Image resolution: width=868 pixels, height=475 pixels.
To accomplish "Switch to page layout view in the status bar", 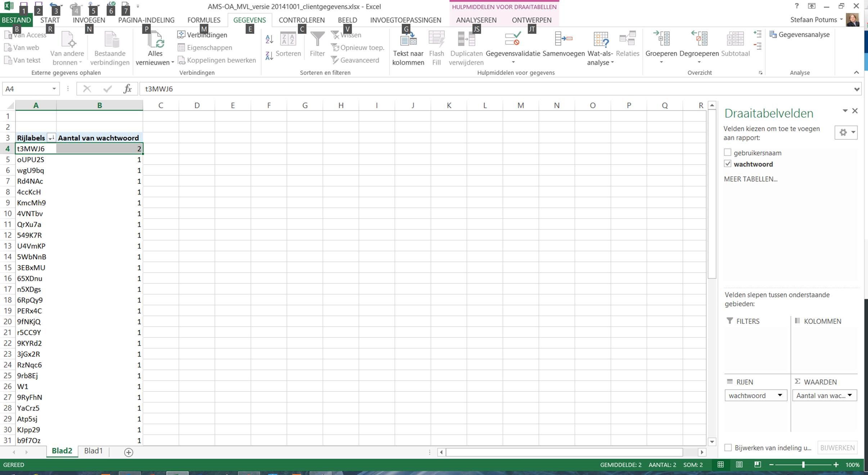I will tap(739, 465).
